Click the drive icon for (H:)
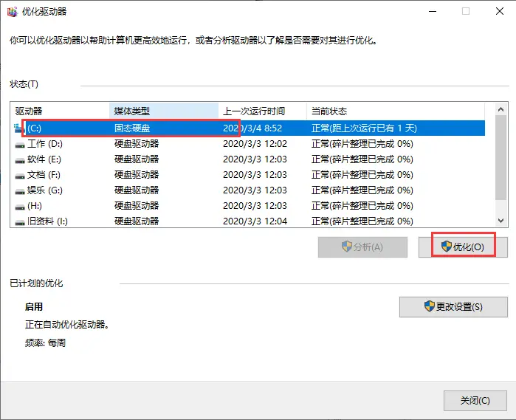516x420 pixels. pos(20,207)
